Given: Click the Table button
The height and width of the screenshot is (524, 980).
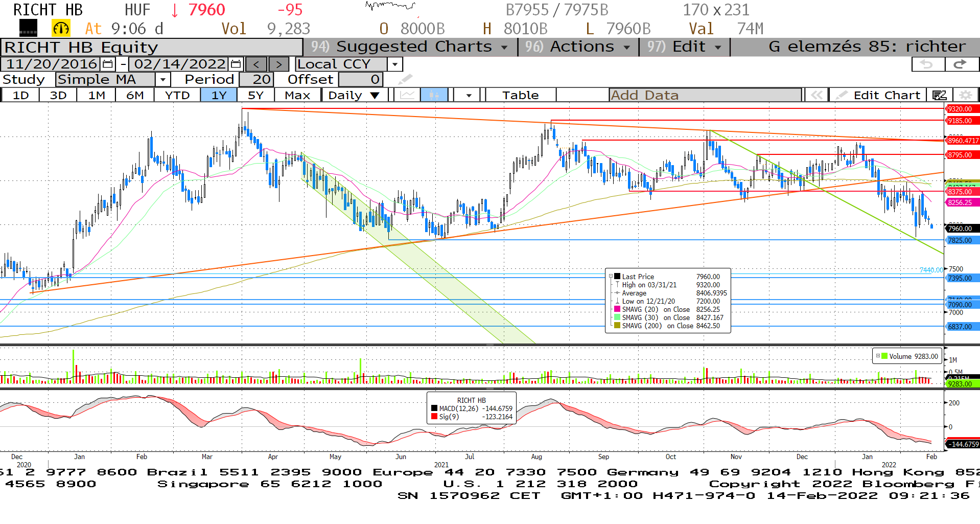Looking at the screenshot, I should click(520, 95).
